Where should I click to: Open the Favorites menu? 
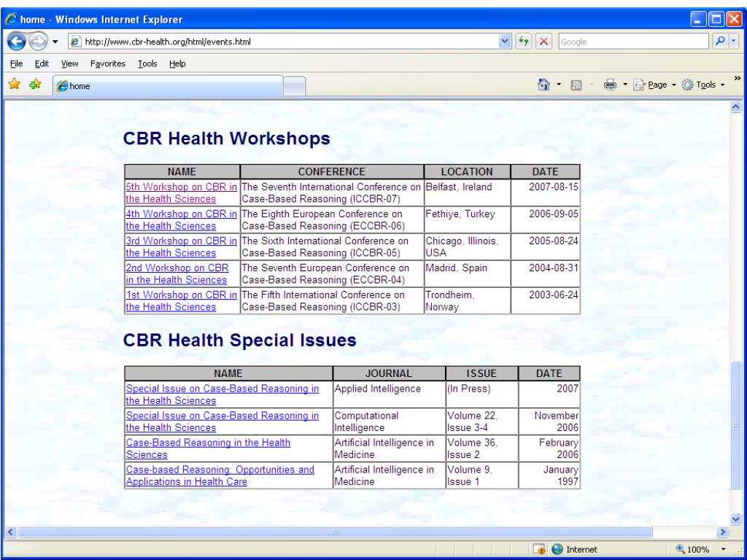click(108, 63)
